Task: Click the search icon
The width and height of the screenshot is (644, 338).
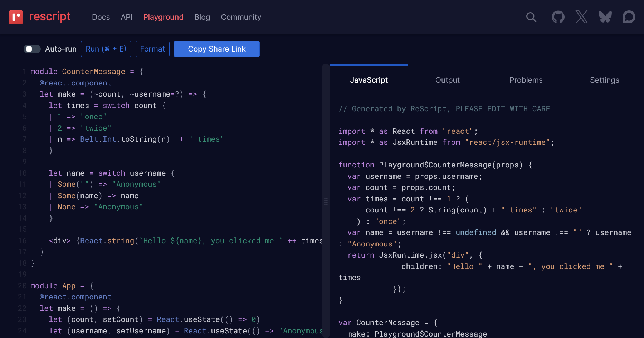Action: (531, 17)
